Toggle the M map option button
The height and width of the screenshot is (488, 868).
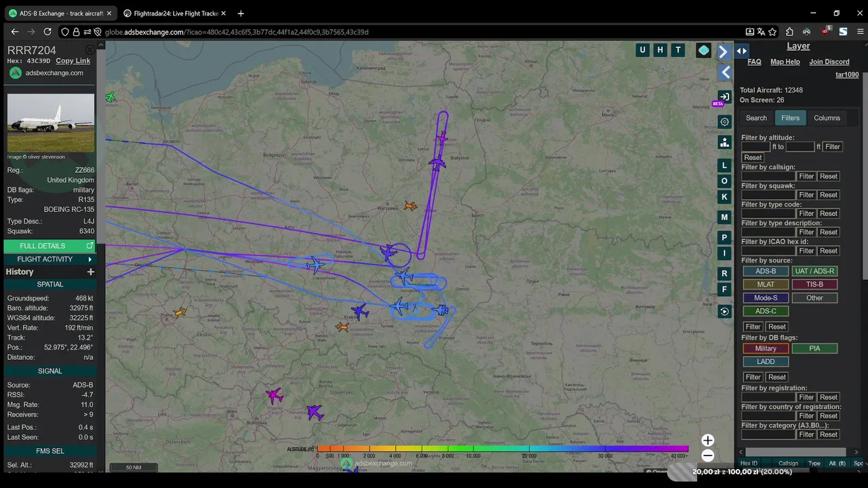(x=724, y=218)
